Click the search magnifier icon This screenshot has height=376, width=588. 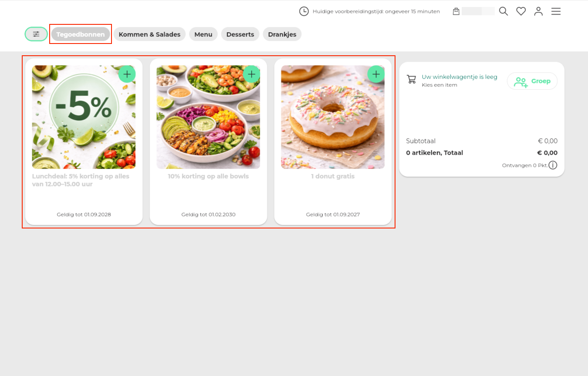click(504, 11)
